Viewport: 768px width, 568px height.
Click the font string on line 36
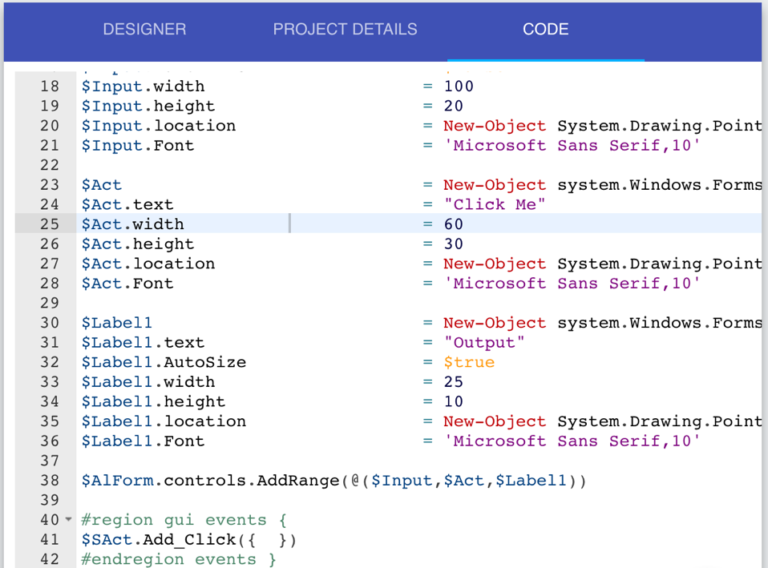coord(572,441)
